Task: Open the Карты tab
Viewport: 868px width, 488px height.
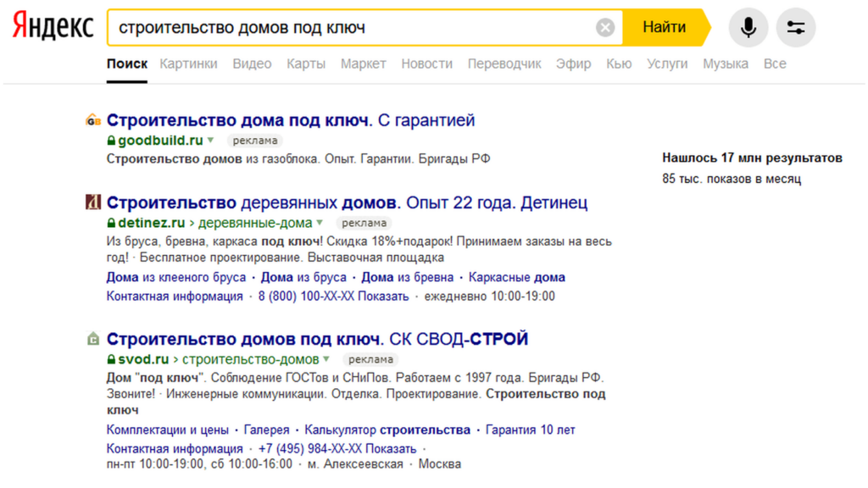Action: tap(305, 64)
